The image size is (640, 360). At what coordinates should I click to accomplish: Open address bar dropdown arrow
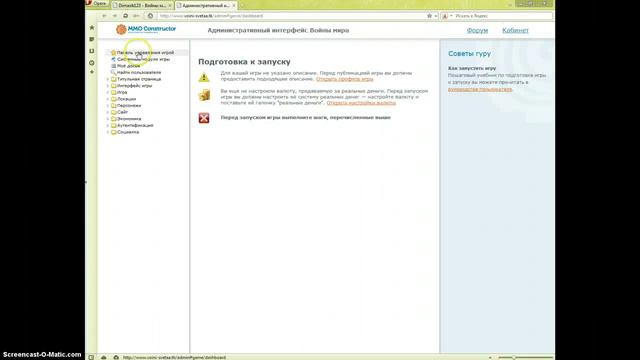click(x=436, y=16)
